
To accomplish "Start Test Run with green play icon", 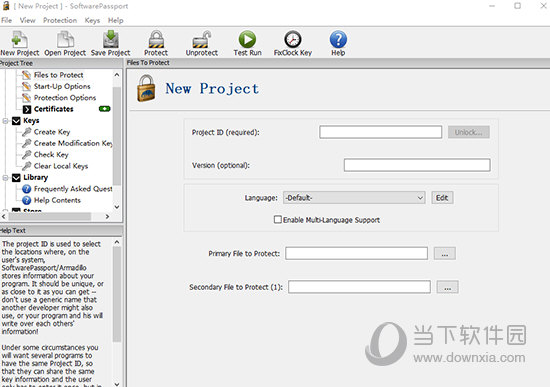I will (247, 39).
